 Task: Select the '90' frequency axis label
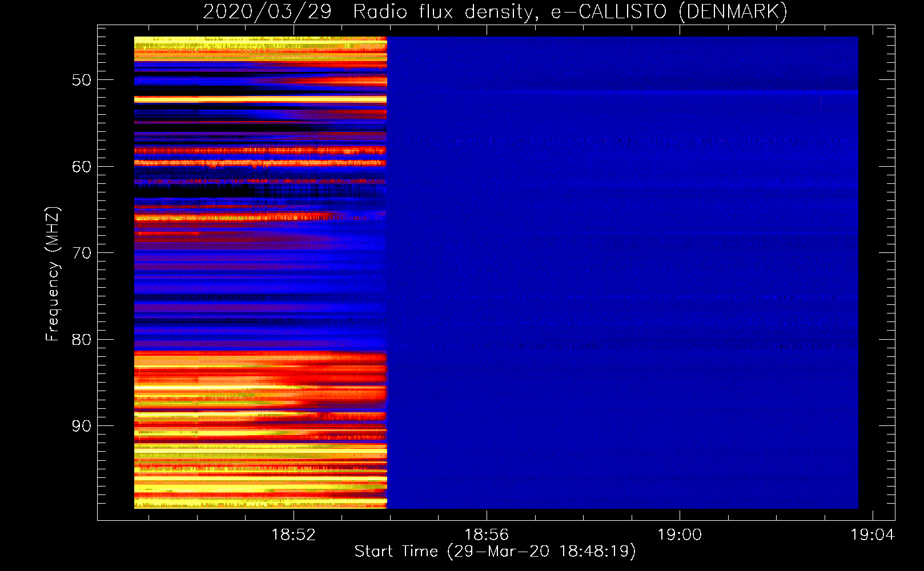point(82,426)
